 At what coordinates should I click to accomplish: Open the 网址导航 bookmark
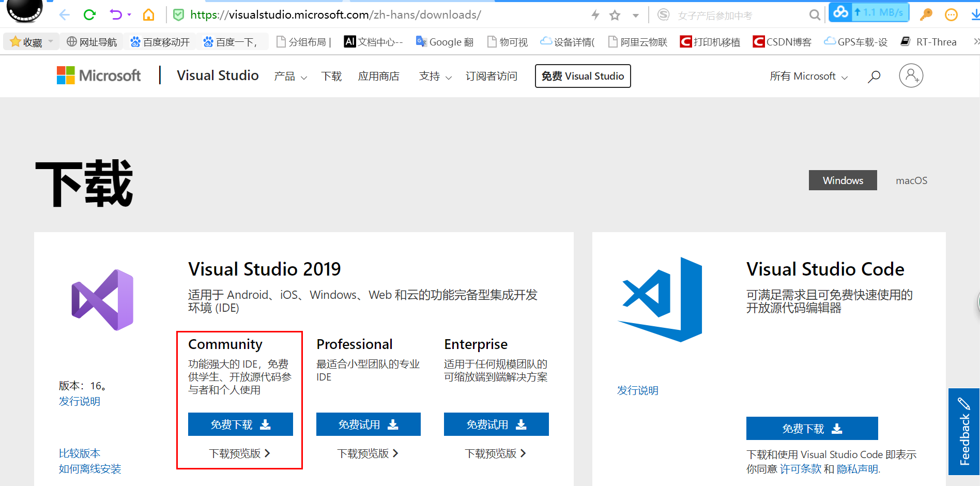92,42
